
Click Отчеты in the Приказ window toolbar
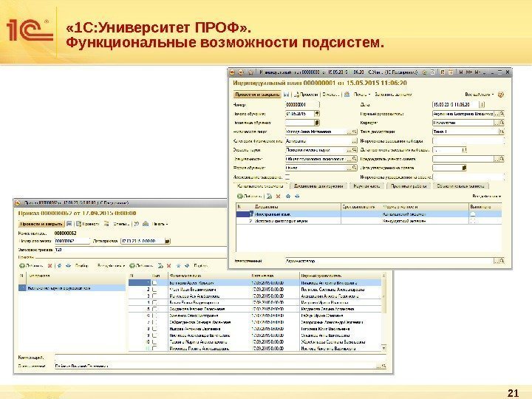(x=120, y=224)
